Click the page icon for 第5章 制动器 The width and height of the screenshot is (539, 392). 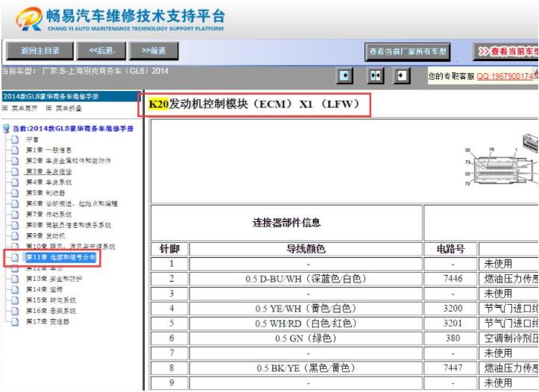15,193
